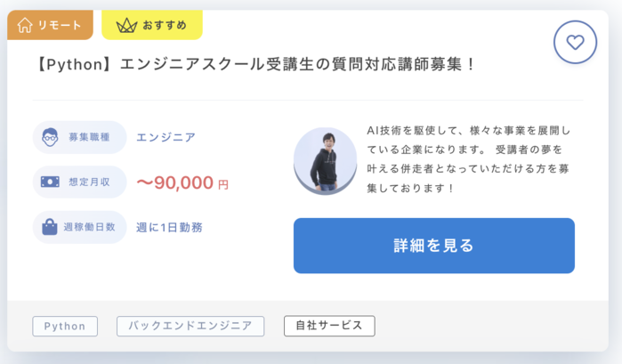
Task: Click the circular profile photo thumbnail
Action: [326, 161]
